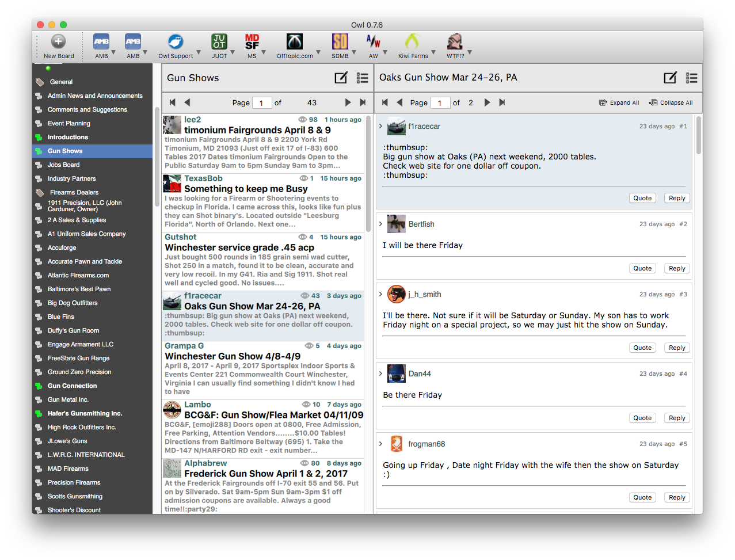This screenshot has height=560, width=735.
Task: Quote f1racecar's post #1
Action: [642, 198]
